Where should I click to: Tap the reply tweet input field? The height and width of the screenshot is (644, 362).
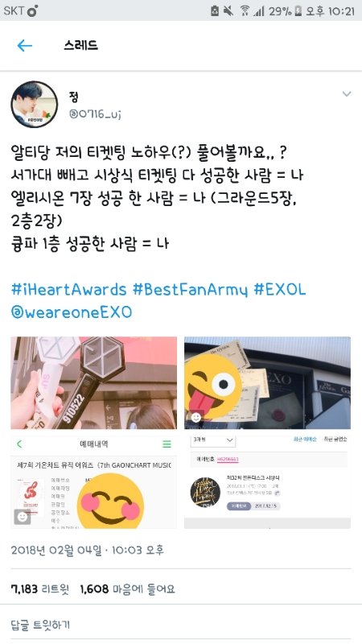pos(181,625)
